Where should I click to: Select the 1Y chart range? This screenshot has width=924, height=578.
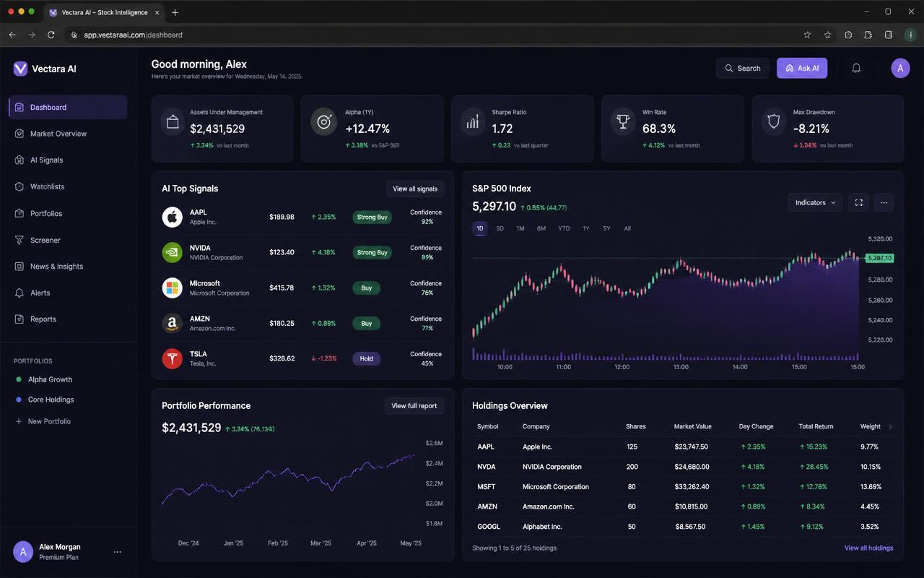[586, 228]
